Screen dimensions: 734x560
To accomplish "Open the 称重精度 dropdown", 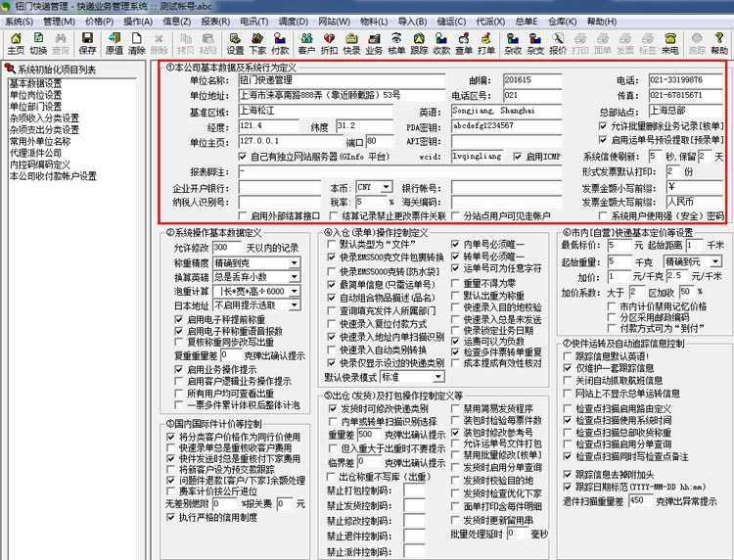I will click(x=294, y=262).
